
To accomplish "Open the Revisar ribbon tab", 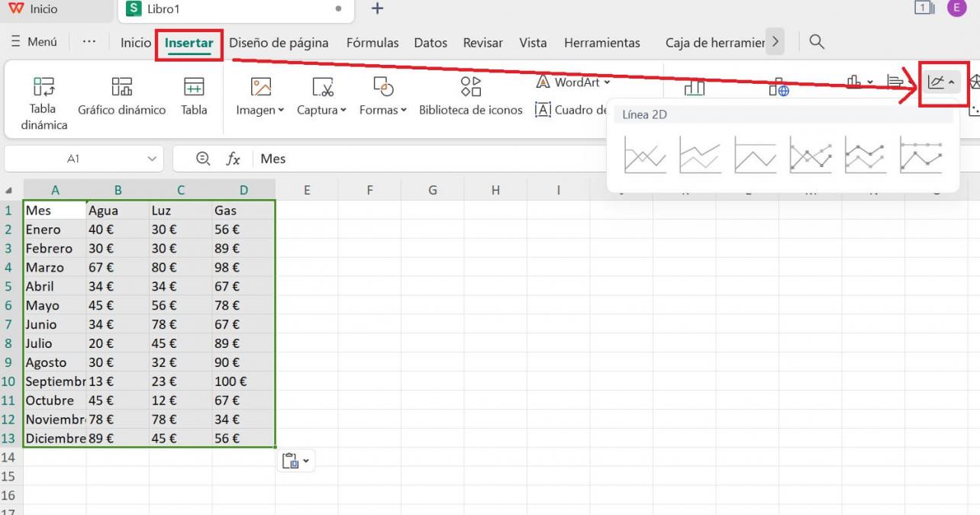I will [x=482, y=43].
